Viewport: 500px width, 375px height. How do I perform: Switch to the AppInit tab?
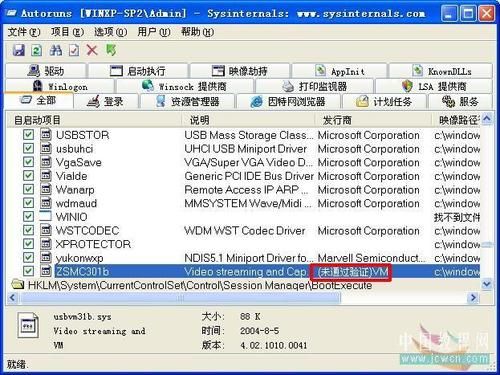click(340, 71)
